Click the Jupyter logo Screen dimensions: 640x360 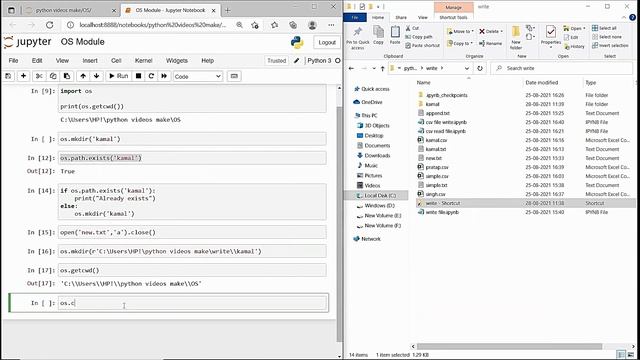click(x=28, y=42)
